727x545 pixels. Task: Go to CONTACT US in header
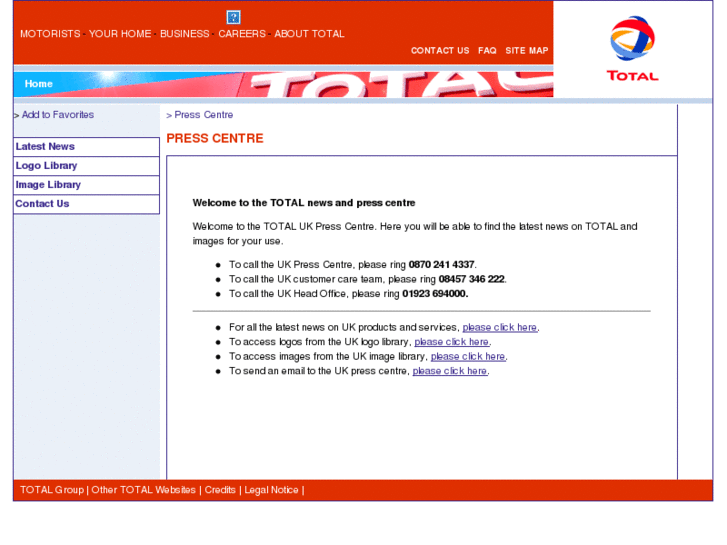click(x=440, y=51)
